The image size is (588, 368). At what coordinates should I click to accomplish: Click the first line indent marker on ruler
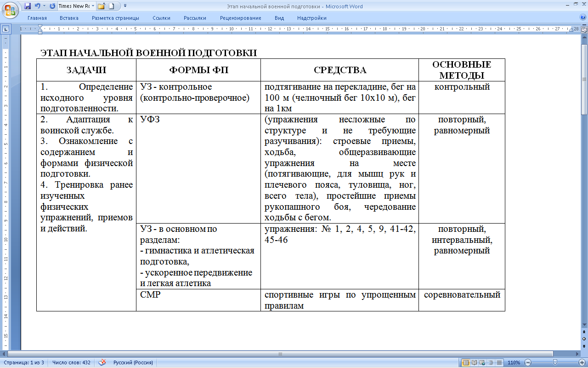(x=40, y=27)
